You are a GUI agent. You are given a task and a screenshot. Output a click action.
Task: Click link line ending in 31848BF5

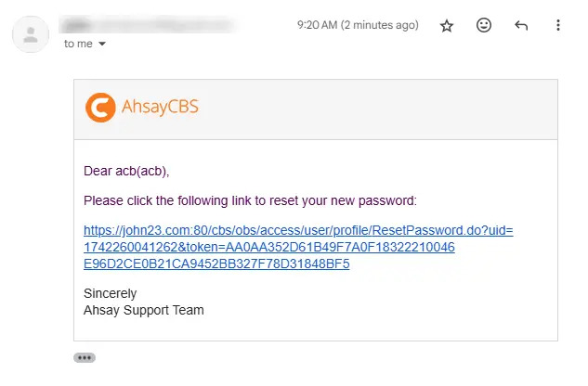[216, 264]
